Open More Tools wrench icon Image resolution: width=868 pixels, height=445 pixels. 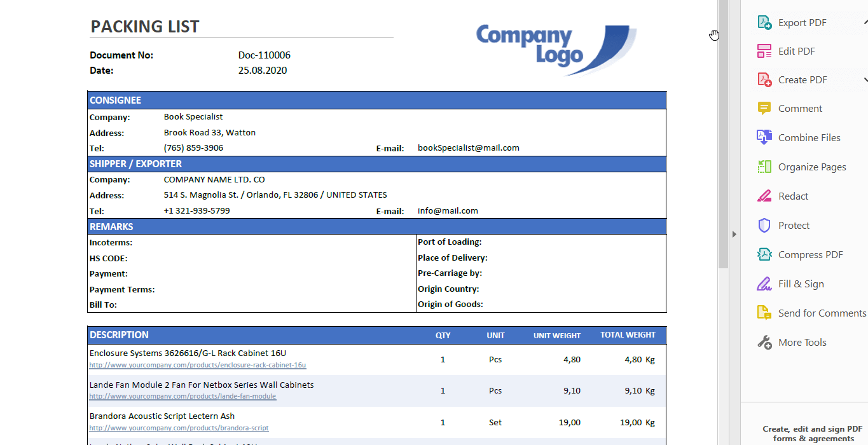pos(764,342)
